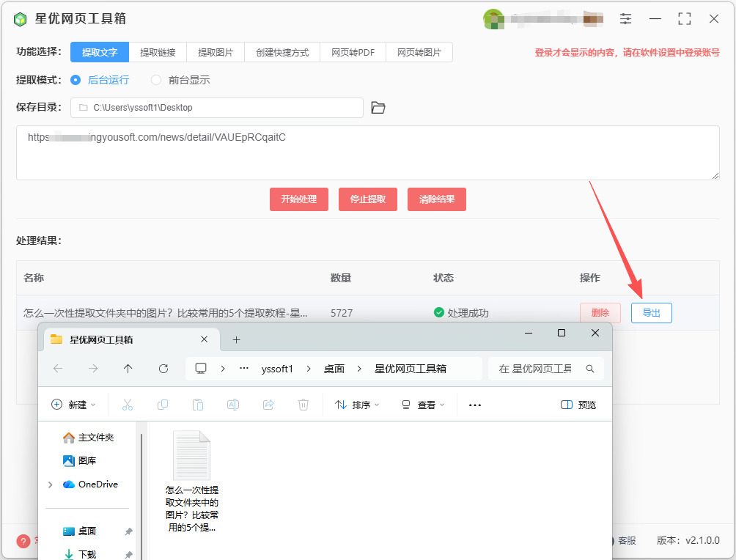The width and height of the screenshot is (736, 560).
Task: Click the user avatar in title bar
Action: click(x=493, y=19)
